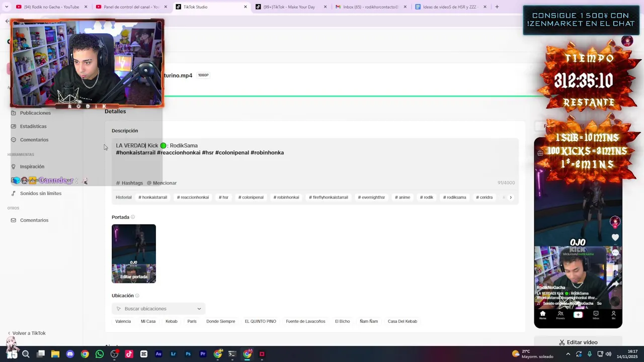644x362 pixels.
Task: Expand hidden system tray icons
Action: [569, 354]
